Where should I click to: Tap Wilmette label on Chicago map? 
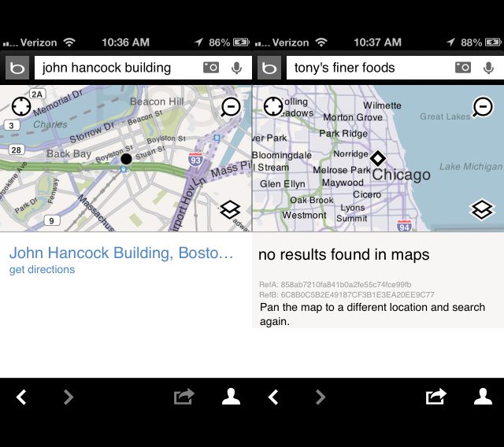(382, 105)
